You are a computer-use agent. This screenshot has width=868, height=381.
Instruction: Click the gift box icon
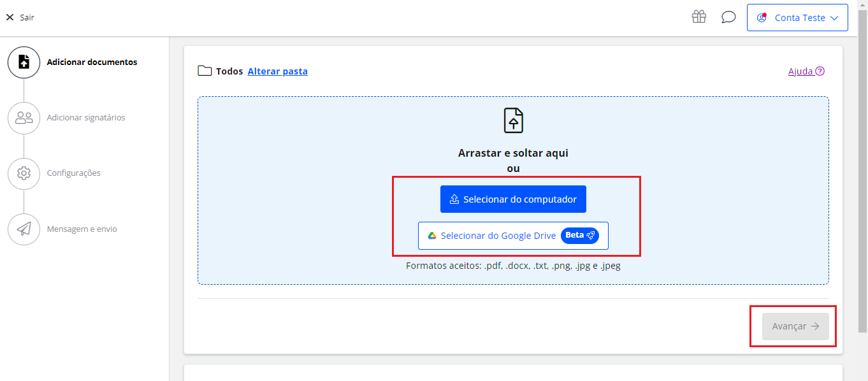(x=699, y=17)
